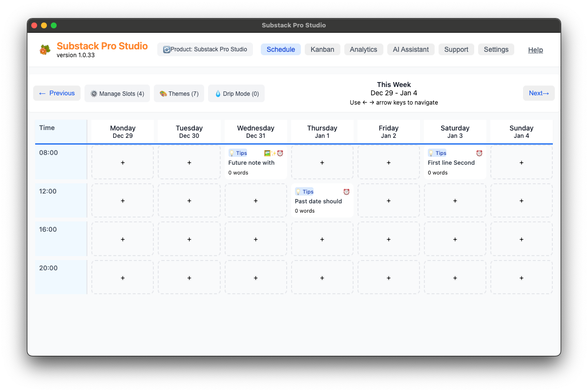Click the Tips tag on Thursday's note
Viewport: 588px width, 392px height.
[x=304, y=192]
